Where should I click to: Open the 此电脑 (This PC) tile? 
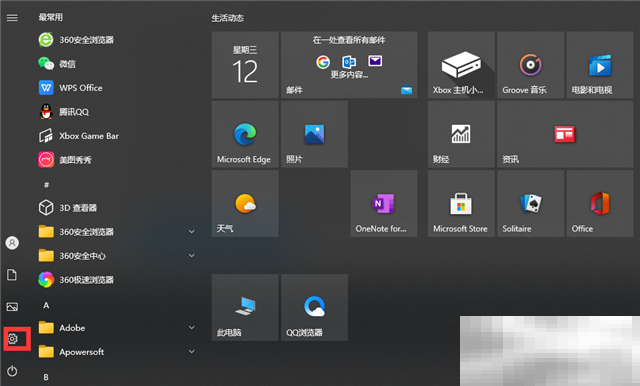pyautogui.click(x=245, y=308)
